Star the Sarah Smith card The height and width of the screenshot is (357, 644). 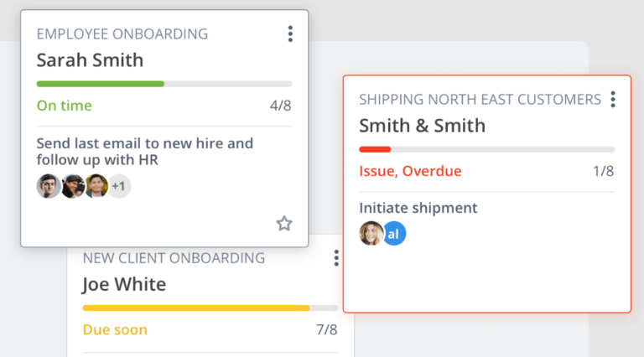tap(284, 223)
